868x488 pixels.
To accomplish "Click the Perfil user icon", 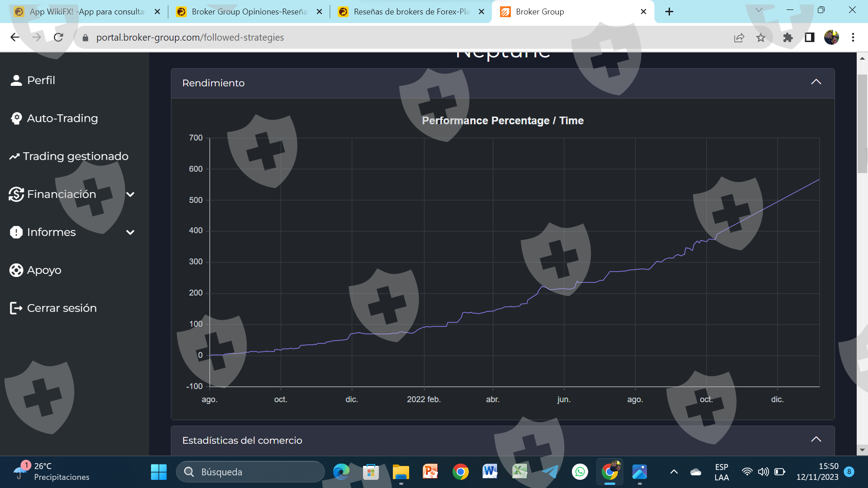I will pyautogui.click(x=16, y=80).
